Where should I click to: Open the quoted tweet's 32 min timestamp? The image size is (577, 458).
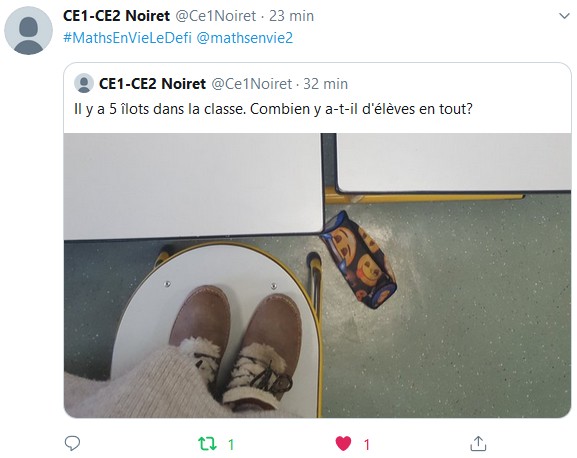[325, 84]
